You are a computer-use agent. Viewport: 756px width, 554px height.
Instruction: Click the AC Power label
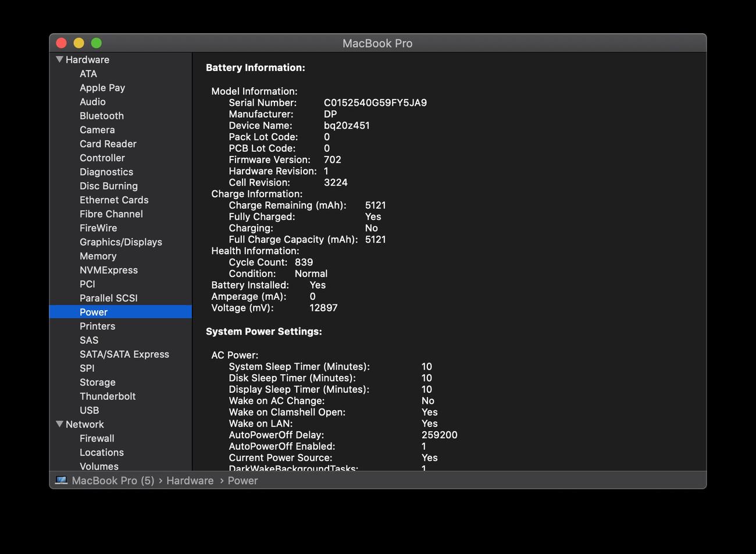(235, 355)
